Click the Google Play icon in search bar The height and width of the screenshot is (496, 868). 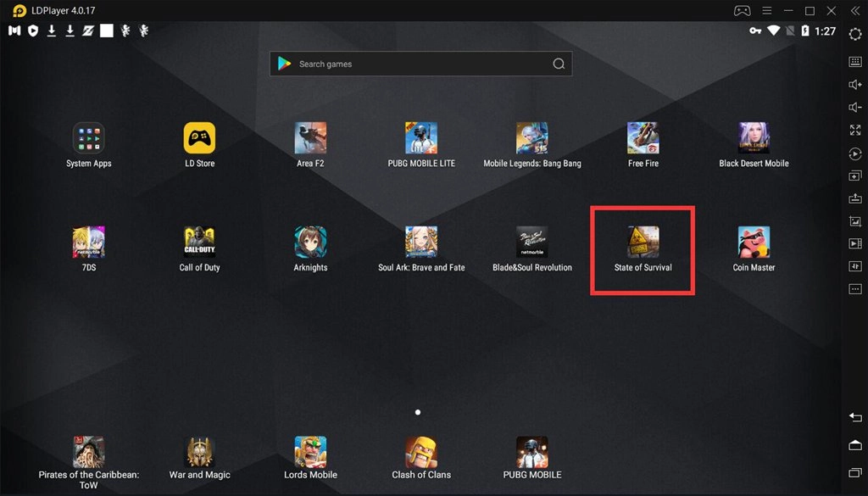[x=285, y=64]
